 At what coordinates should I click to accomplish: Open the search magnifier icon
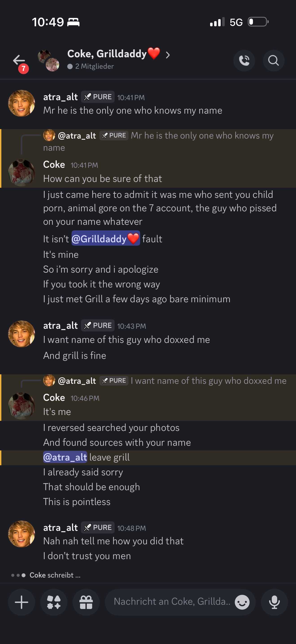coord(273,60)
